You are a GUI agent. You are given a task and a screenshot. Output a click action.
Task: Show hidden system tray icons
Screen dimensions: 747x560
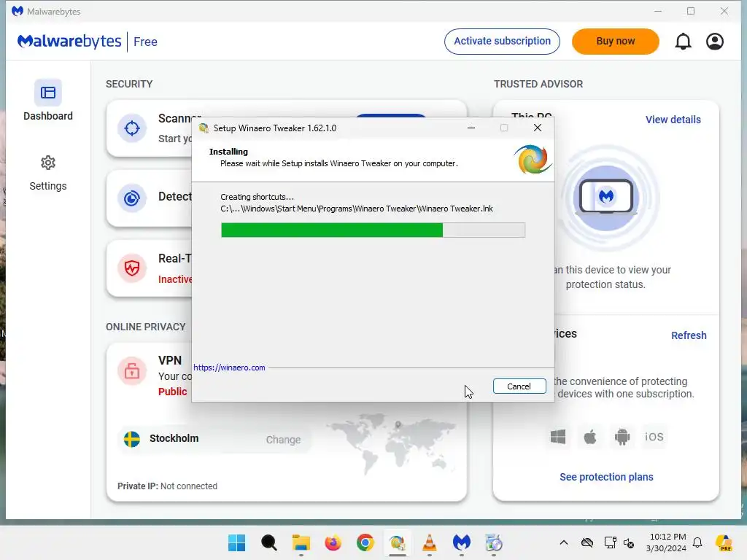pyautogui.click(x=564, y=542)
